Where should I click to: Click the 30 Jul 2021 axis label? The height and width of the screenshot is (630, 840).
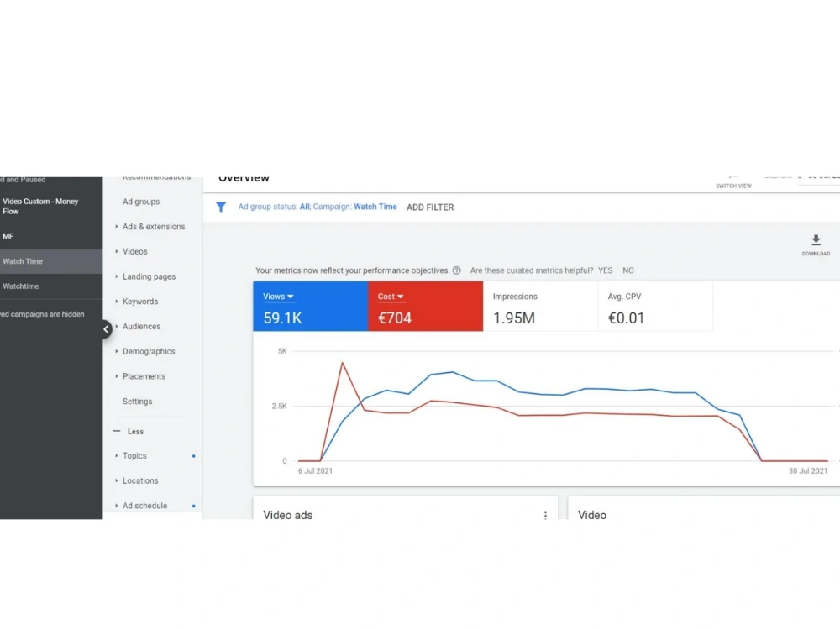point(808,471)
